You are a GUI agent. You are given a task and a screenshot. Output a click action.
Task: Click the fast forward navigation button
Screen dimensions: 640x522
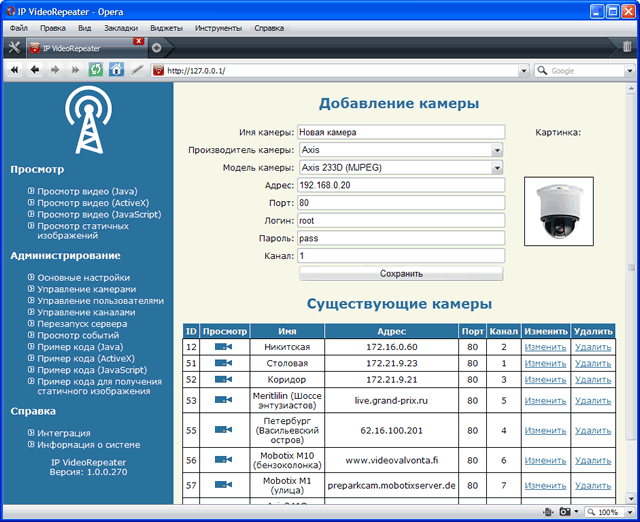click(76, 70)
